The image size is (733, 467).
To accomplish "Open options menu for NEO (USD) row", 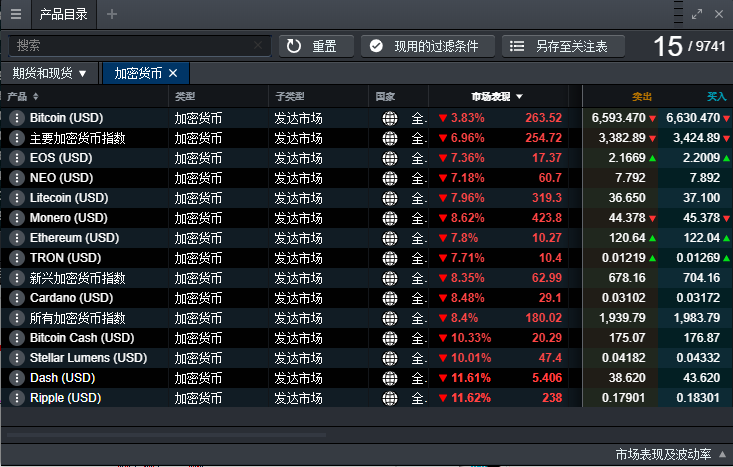I will pyautogui.click(x=17, y=178).
